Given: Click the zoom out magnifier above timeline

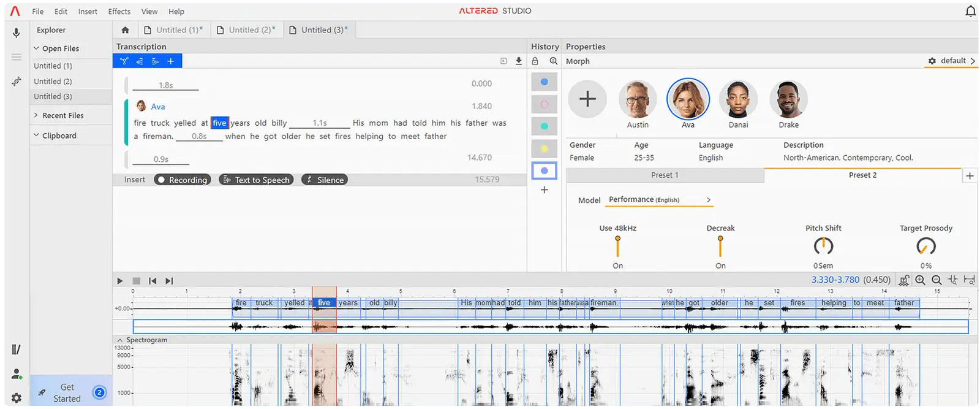Looking at the screenshot, I should (x=937, y=280).
